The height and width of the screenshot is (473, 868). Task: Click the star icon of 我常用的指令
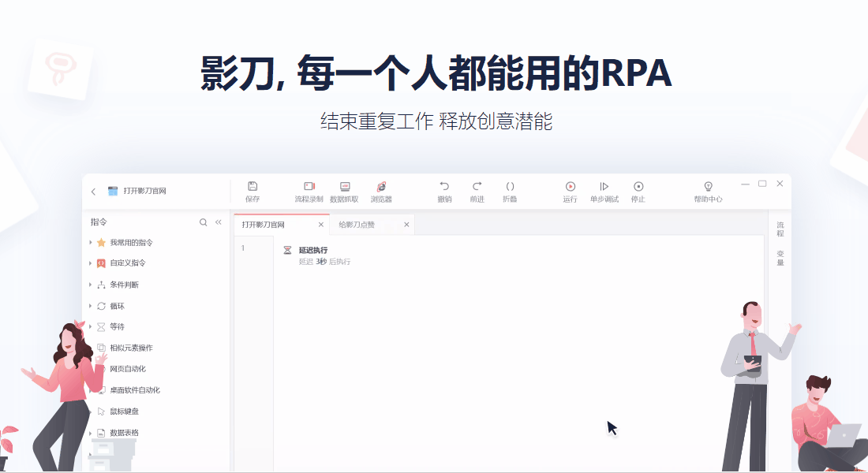click(101, 242)
